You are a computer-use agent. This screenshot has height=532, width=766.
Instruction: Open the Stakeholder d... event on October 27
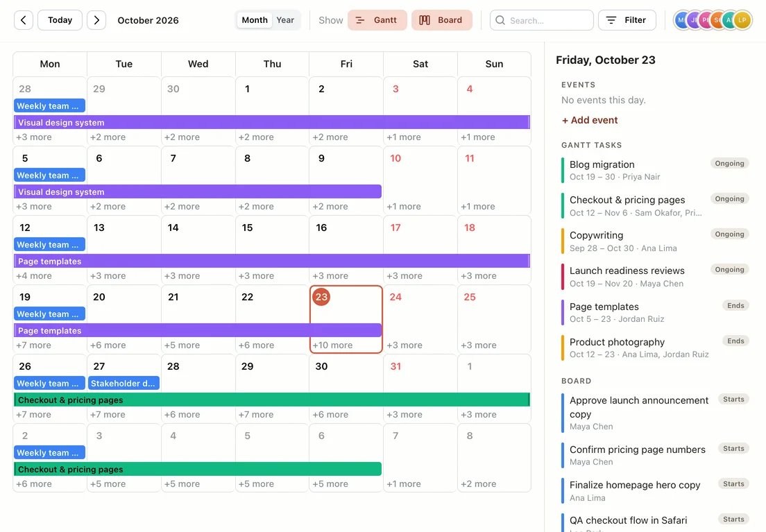coord(124,384)
